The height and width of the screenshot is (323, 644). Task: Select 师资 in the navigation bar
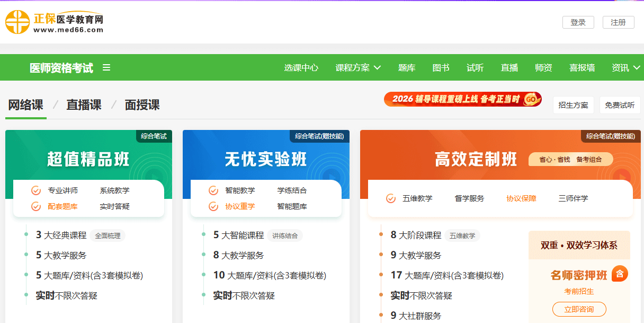point(543,67)
